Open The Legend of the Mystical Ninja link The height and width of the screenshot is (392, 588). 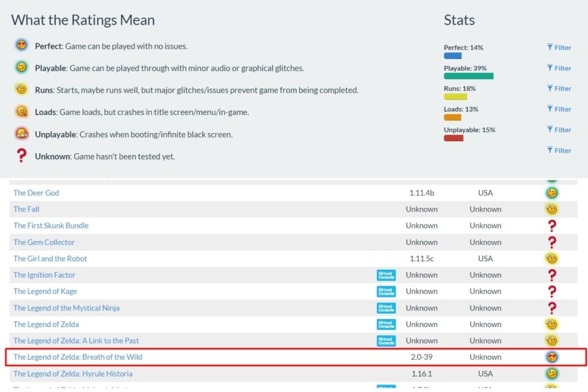(67, 308)
